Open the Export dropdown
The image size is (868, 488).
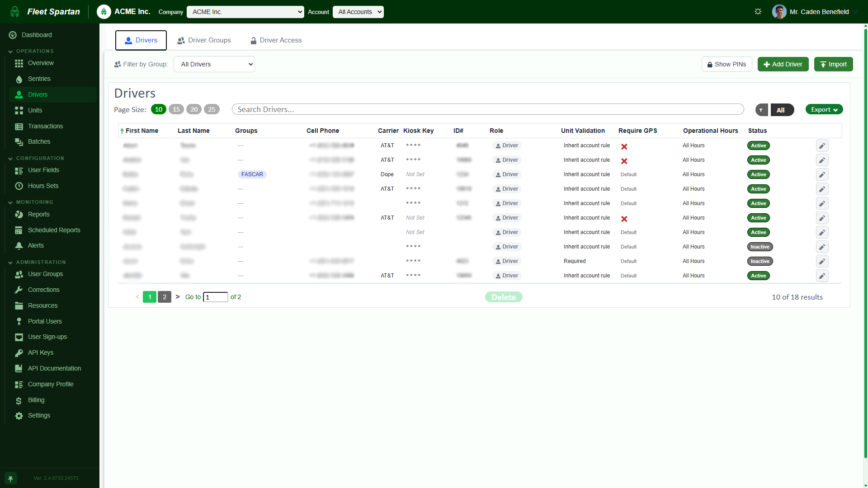click(x=824, y=109)
